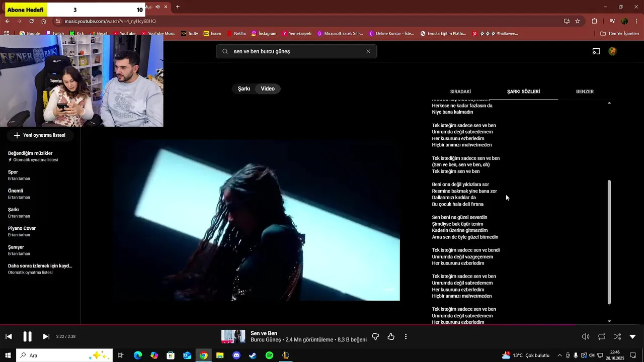Image resolution: width=644 pixels, height=362 pixels.
Task: Open the SIRADAKİ tab
Action: (460, 92)
